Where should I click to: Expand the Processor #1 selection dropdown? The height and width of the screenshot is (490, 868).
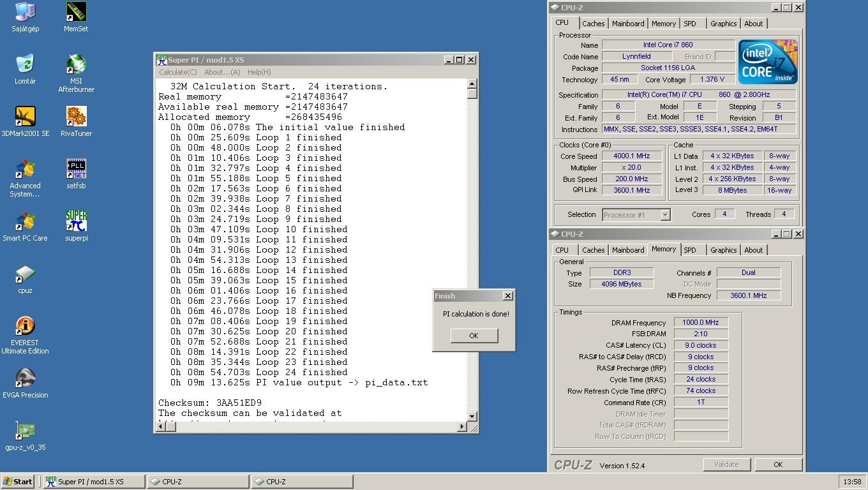[x=665, y=215]
